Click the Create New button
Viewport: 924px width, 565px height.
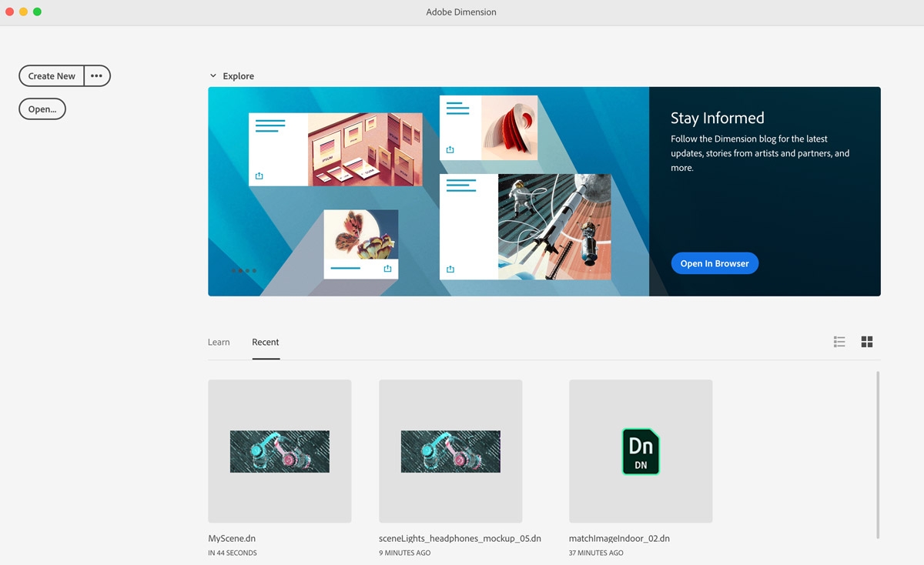(x=52, y=76)
